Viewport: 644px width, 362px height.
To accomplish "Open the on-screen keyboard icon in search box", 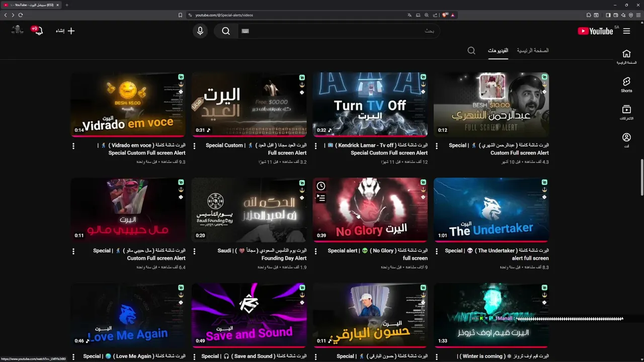I will (246, 31).
